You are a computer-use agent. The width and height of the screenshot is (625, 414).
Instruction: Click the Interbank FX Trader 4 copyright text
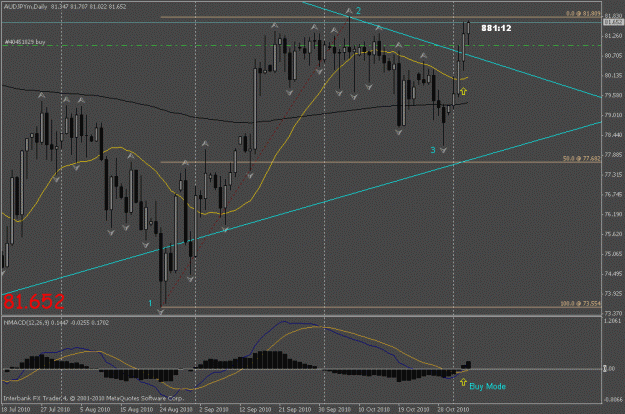pyautogui.click(x=94, y=398)
